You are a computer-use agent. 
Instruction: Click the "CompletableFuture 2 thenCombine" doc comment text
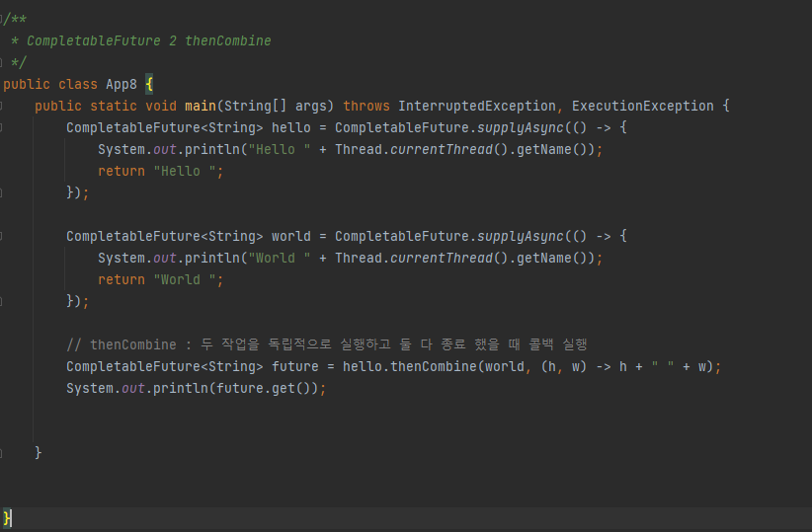coord(148,40)
